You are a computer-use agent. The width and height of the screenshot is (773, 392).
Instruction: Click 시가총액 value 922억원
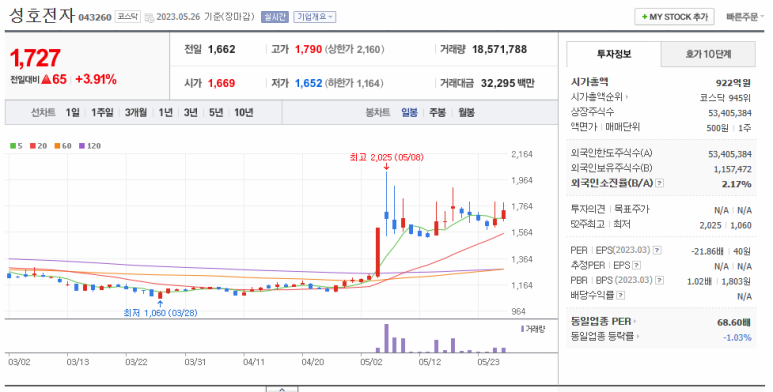tap(733, 82)
